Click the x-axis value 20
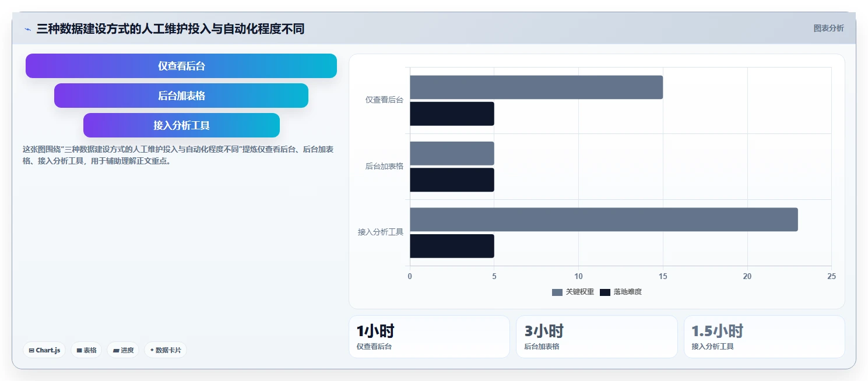Viewport: 868px width, 381px height. coord(747,277)
